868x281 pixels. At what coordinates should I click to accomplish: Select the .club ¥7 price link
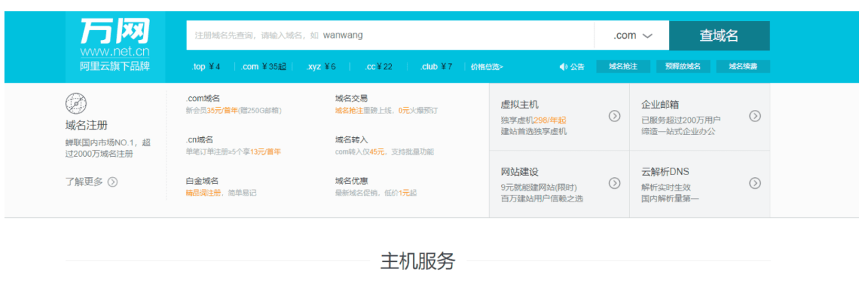(436, 67)
